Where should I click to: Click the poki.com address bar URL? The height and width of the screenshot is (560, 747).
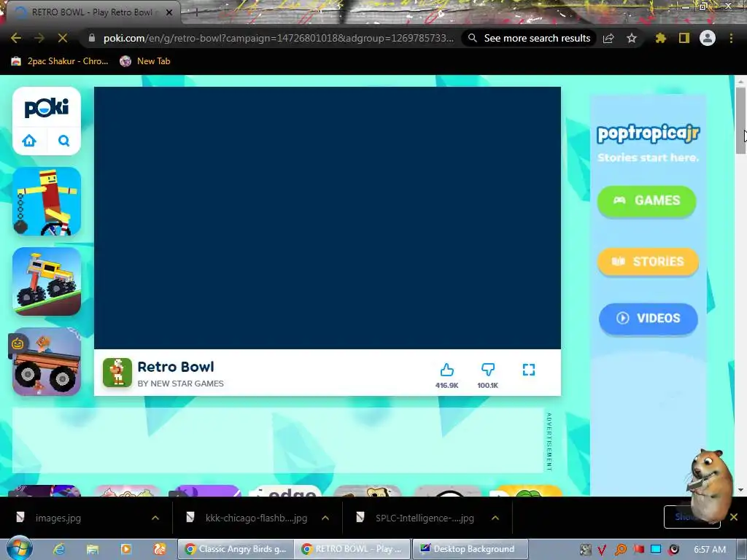point(279,38)
